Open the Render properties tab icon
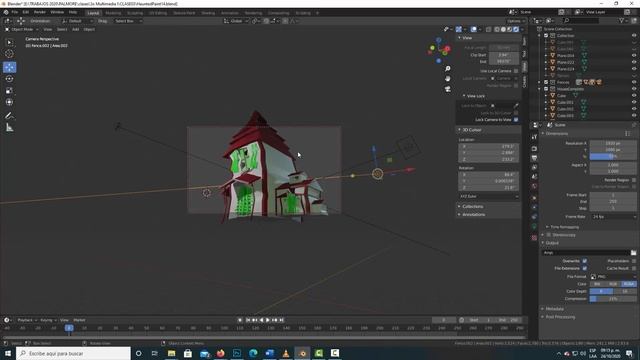The image size is (640, 360). pyautogui.click(x=534, y=149)
